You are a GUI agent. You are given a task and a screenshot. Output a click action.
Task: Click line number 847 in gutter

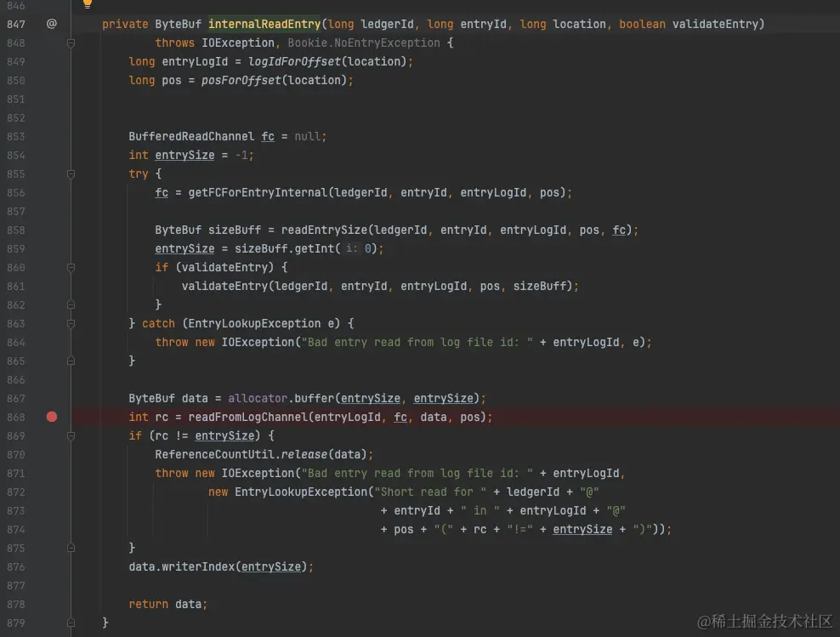(16, 24)
